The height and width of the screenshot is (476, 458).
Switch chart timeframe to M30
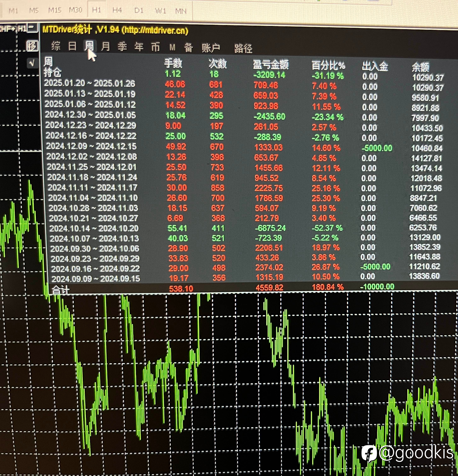coord(76,10)
